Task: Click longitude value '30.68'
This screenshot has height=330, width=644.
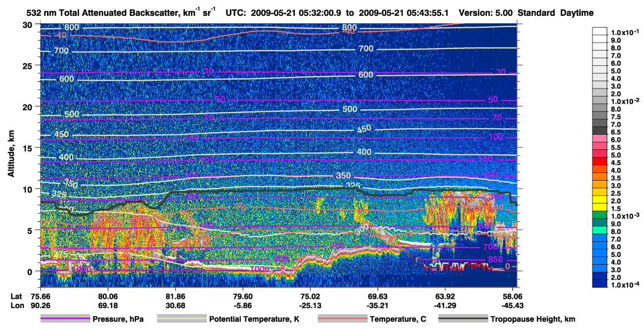Action: pos(175,305)
